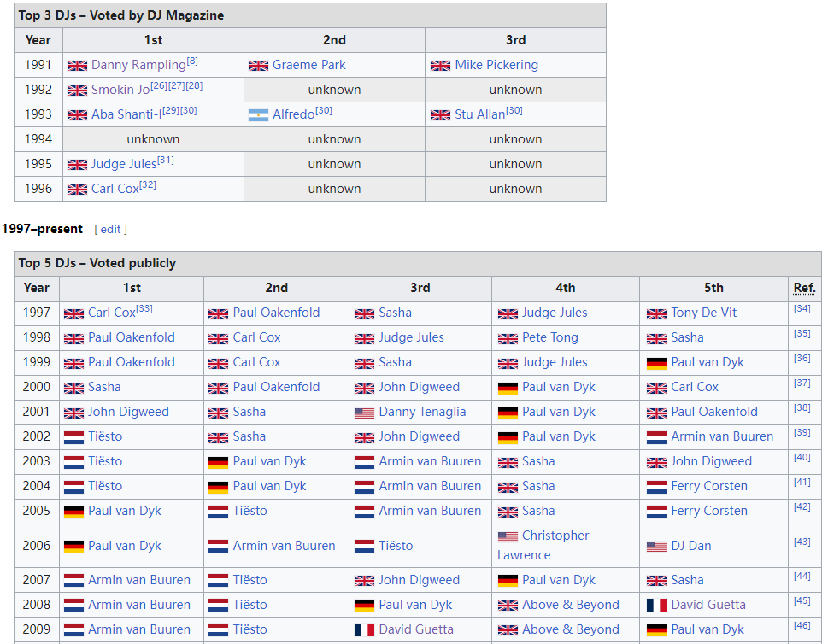Open Tiësto link in 2003 row
This screenshot has width=828, height=644.
click(x=105, y=461)
